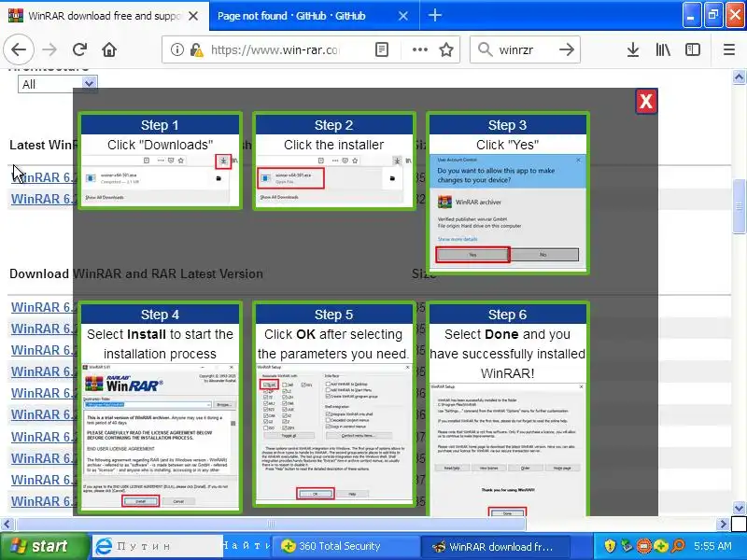
Task: Click the Step 3 Click Yes image
Action: tap(508, 193)
